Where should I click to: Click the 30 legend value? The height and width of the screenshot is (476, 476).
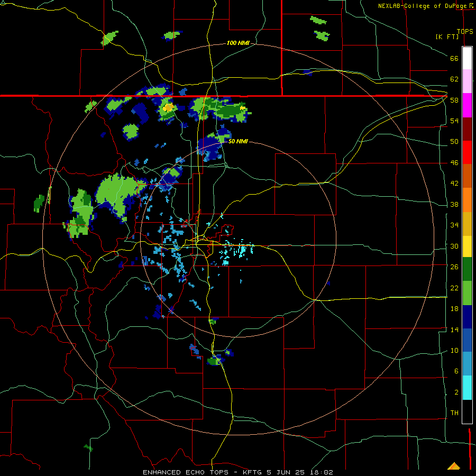[454, 246]
